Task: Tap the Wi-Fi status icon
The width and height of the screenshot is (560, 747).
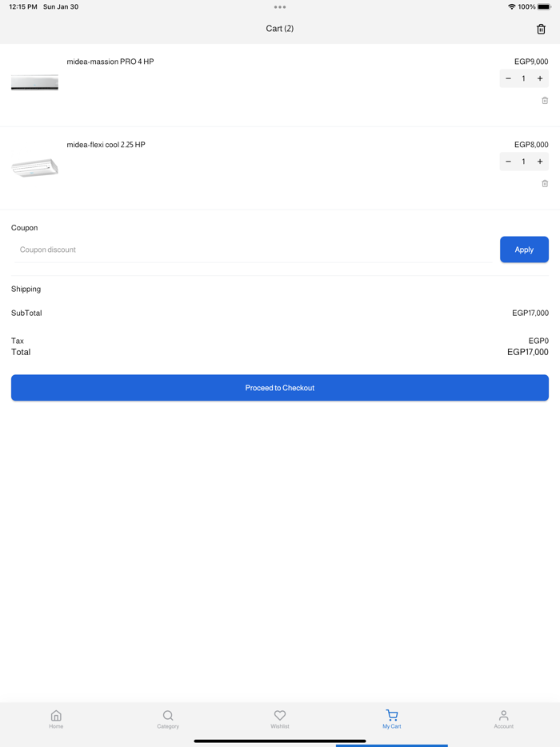Action: [513, 6]
